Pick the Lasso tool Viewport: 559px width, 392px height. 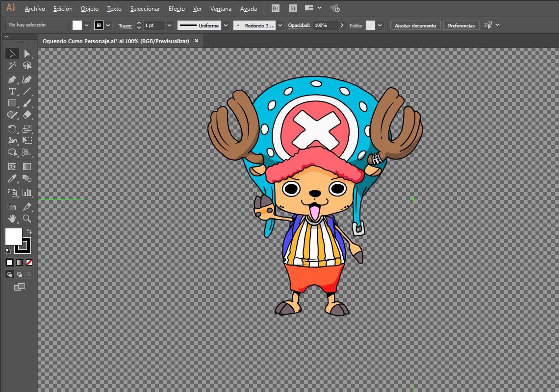tap(27, 66)
